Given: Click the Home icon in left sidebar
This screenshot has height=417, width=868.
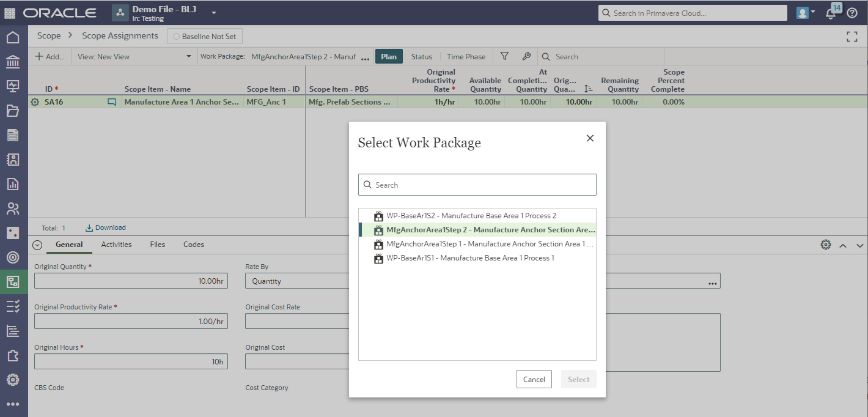Looking at the screenshot, I should (13, 38).
